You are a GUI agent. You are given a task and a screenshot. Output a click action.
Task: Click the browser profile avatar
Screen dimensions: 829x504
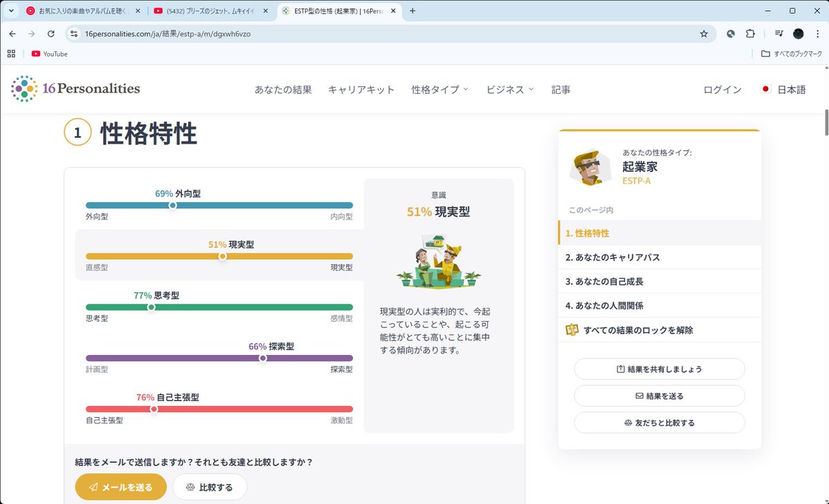[798, 32]
